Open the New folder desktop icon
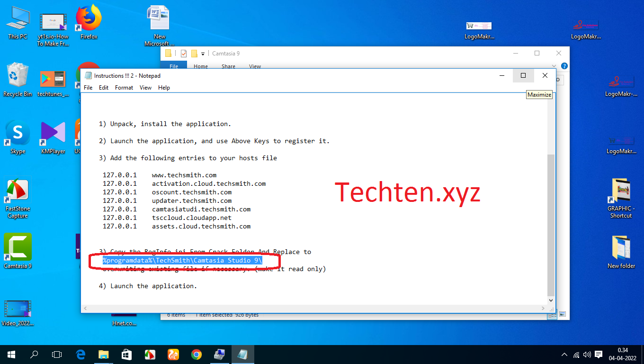 [x=621, y=251]
